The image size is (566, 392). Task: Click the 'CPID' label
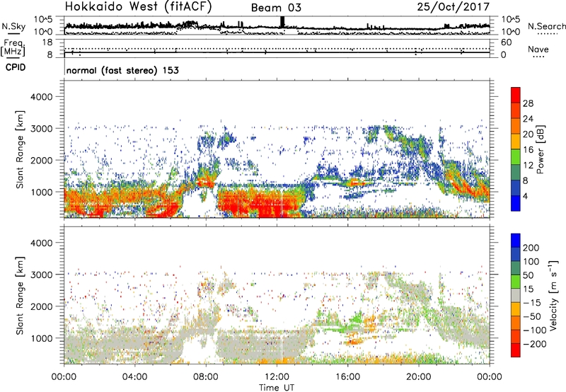(x=16, y=67)
